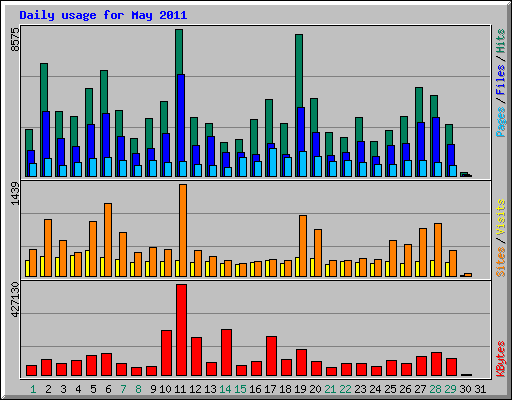Viewport: 512px width, 400px height.
Task: Select day 1 on the x-axis
Action: tap(33, 389)
